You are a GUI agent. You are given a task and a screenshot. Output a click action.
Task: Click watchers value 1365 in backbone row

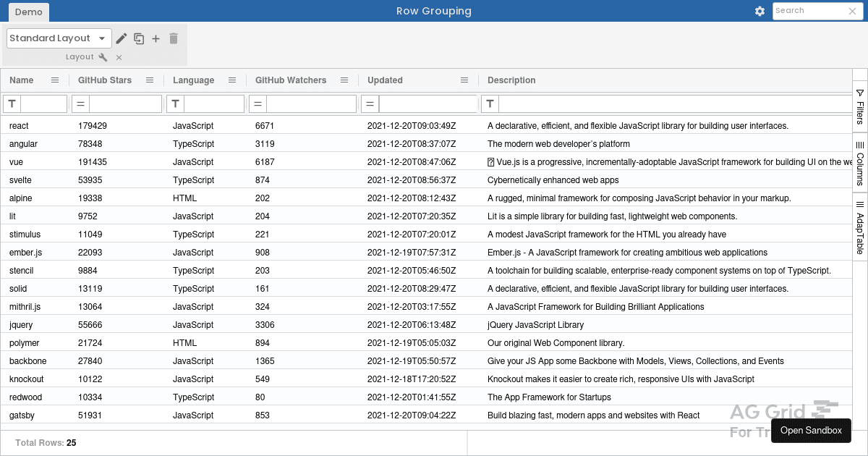pyautogui.click(x=265, y=361)
